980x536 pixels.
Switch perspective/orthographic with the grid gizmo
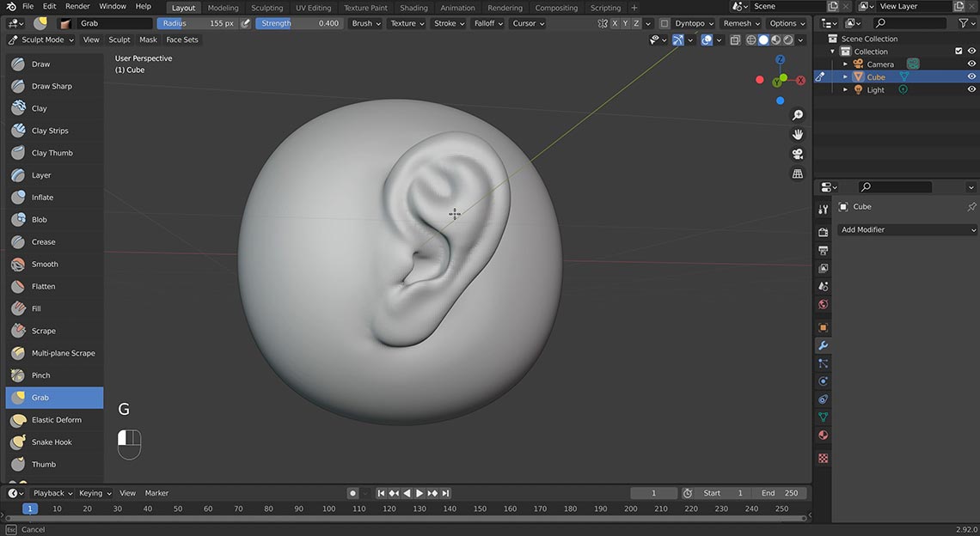(x=798, y=174)
